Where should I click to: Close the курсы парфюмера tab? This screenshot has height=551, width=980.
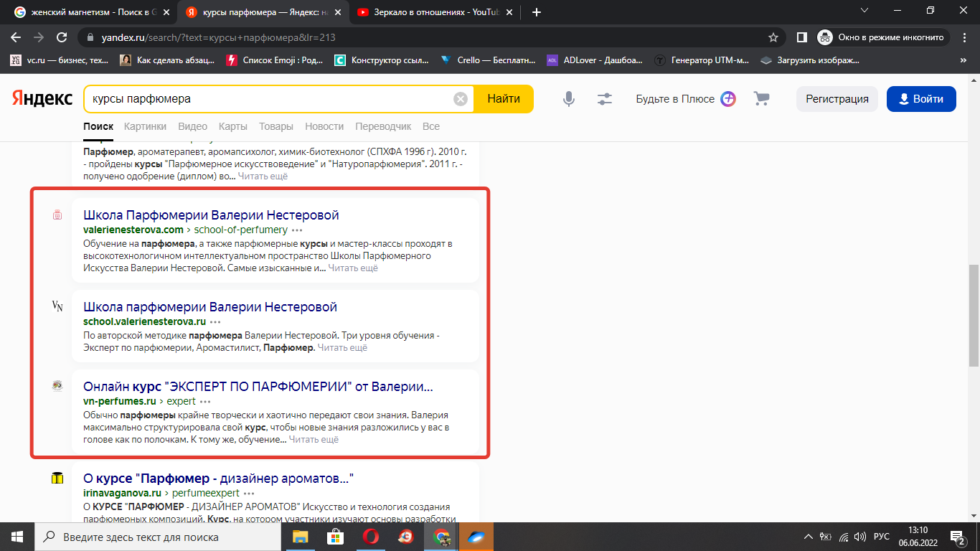pyautogui.click(x=338, y=12)
